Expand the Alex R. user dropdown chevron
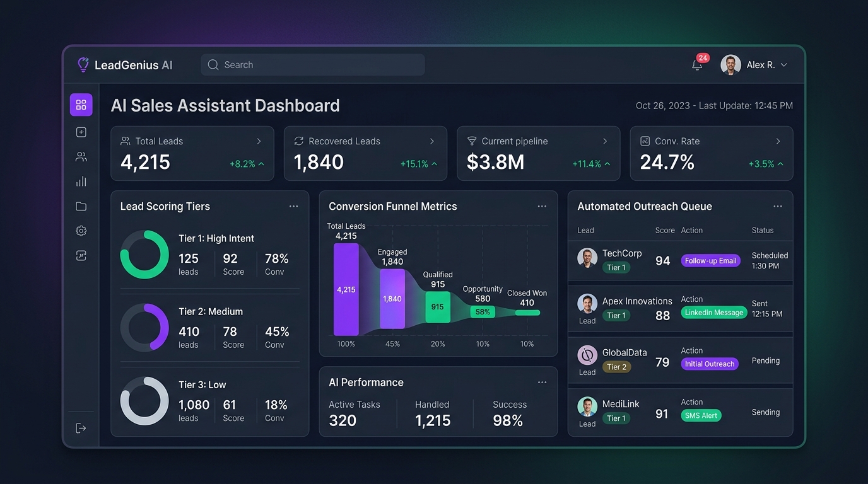 tap(784, 65)
